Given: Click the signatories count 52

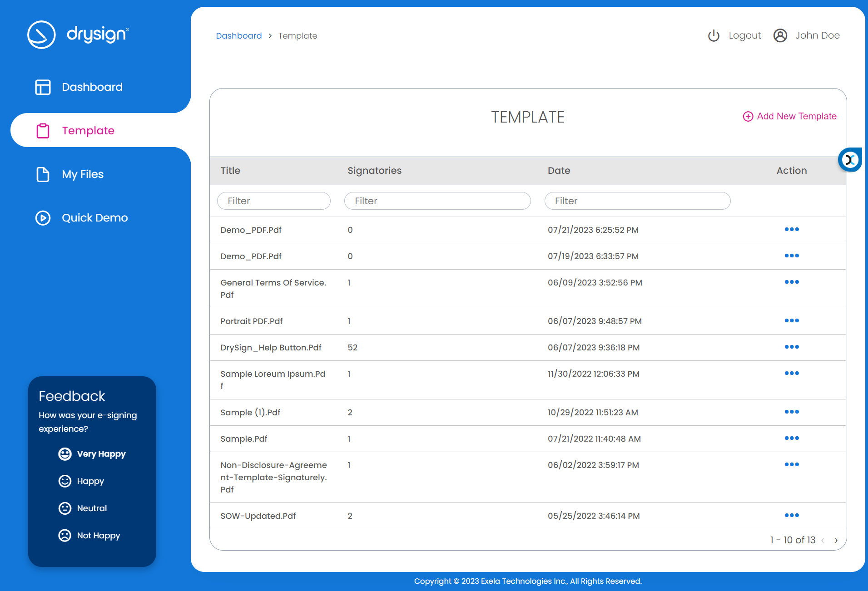Looking at the screenshot, I should [352, 348].
